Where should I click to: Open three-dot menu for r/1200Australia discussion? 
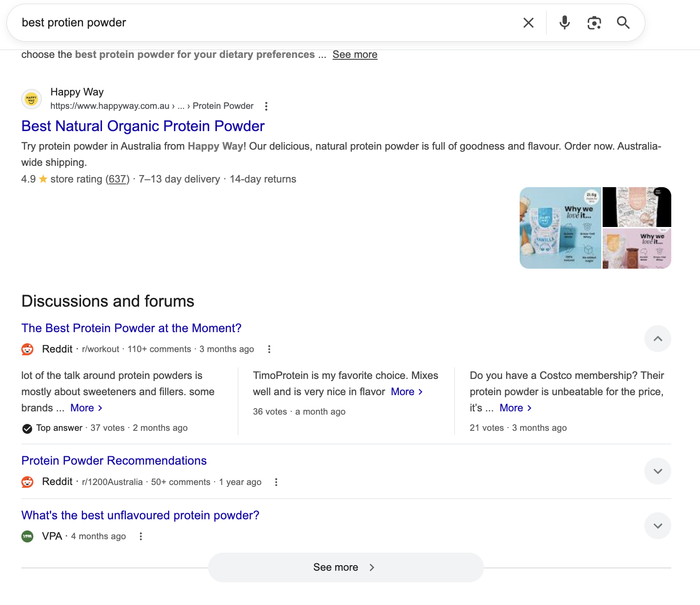(x=276, y=482)
